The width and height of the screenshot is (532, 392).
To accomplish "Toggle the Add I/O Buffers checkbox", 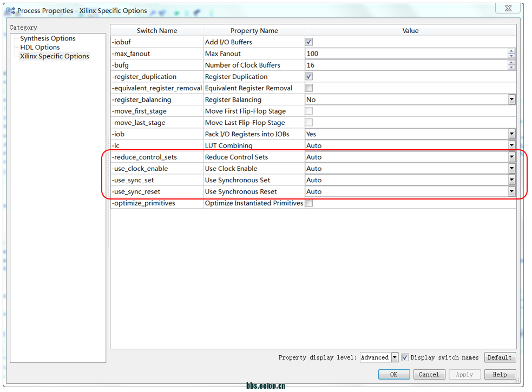I will [308, 42].
